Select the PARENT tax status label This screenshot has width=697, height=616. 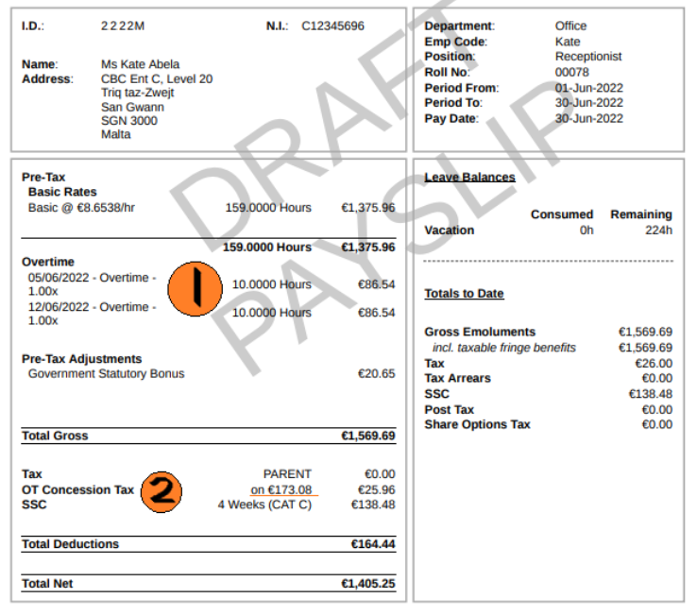(287, 474)
